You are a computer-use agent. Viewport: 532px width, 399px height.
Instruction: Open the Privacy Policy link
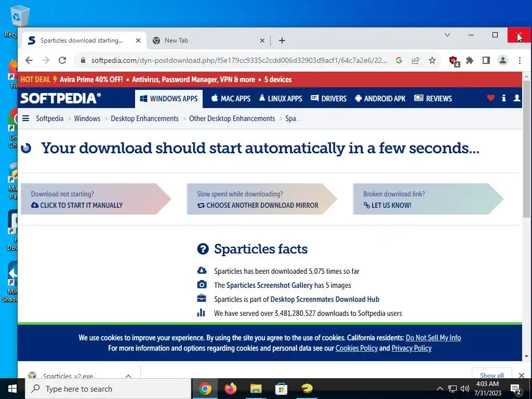(411, 348)
